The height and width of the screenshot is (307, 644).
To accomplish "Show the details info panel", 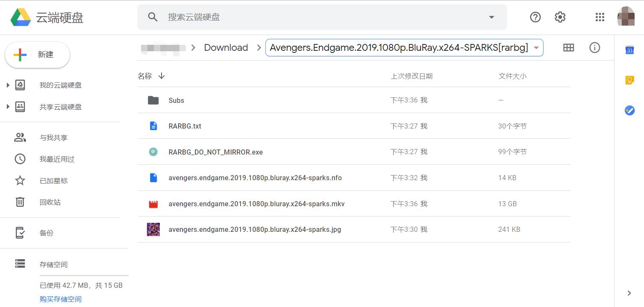I will pyautogui.click(x=594, y=47).
